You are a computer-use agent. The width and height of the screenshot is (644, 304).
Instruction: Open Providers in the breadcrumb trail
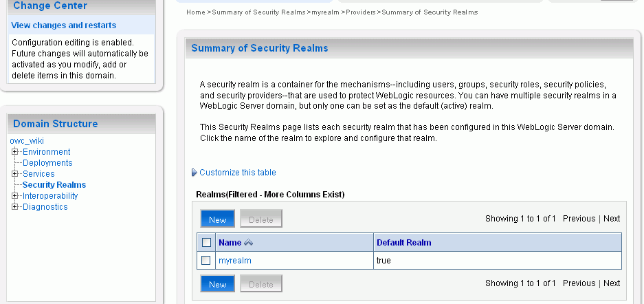(x=361, y=12)
